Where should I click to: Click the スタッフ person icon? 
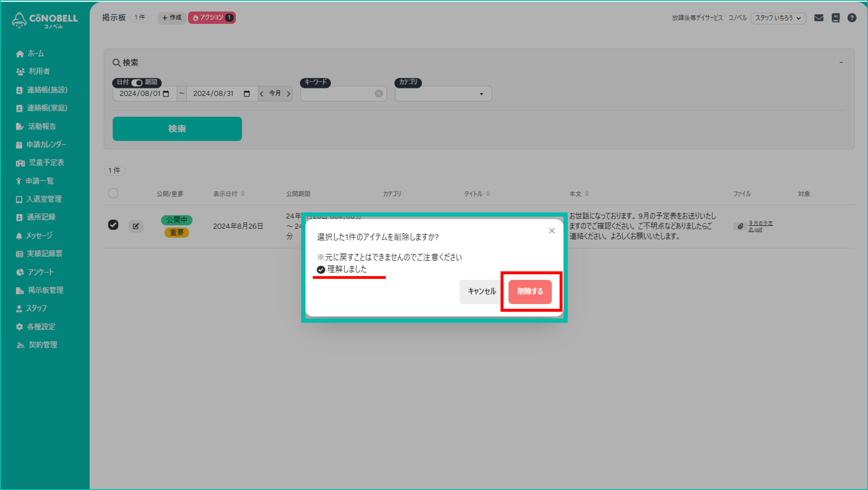point(19,309)
